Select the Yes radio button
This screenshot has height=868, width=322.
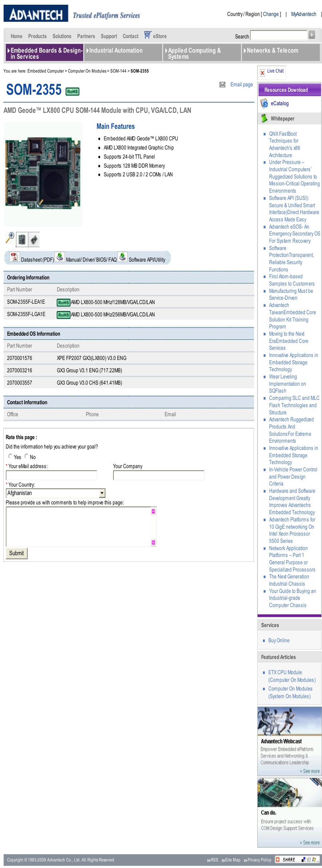pyautogui.click(x=10, y=456)
